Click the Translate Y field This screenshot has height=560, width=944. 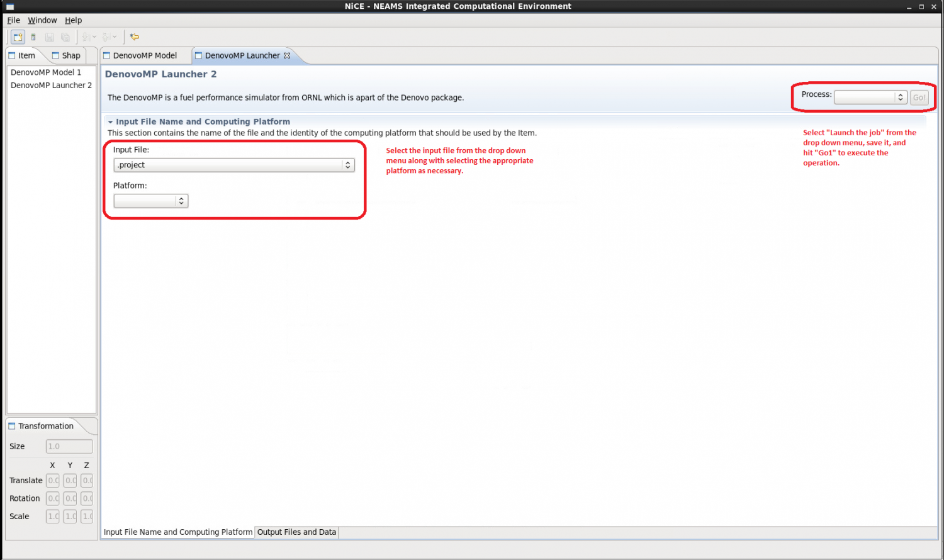[70, 481]
